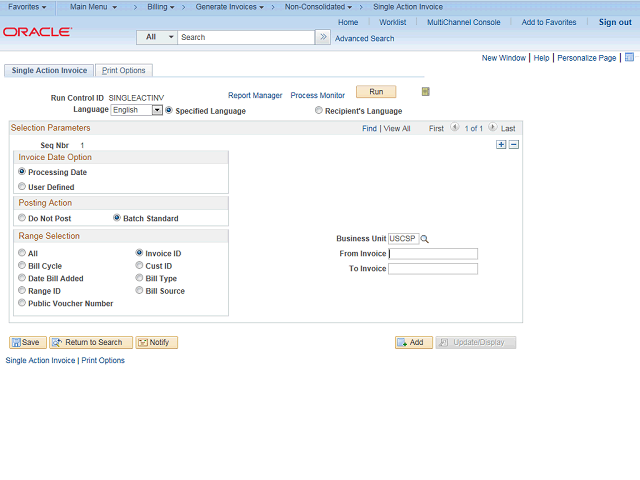
Task: Click Add to Favorites link
Action: [549, 22]
